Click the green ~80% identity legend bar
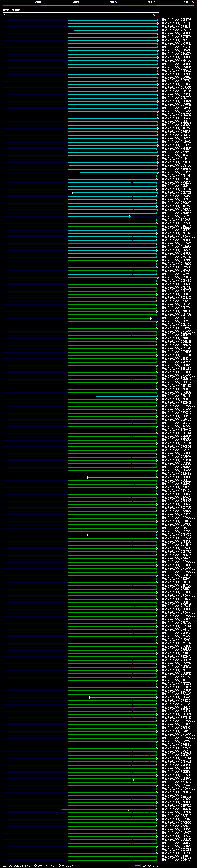 click(x=137, y=6)
